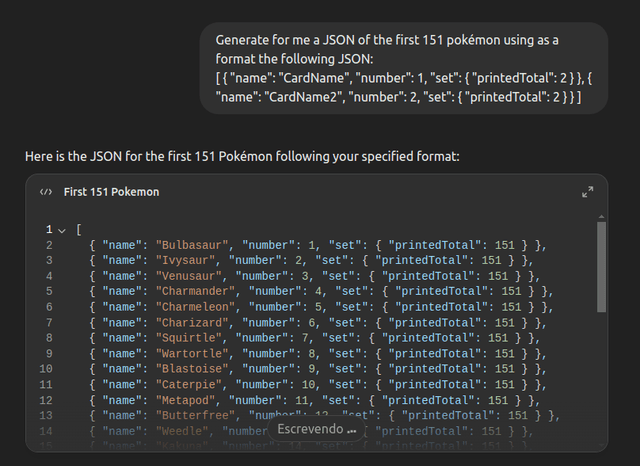This screenshot has width=640, height=466.
Task: Click the "Butterfree" name on line 13
Action: [195, 415]
